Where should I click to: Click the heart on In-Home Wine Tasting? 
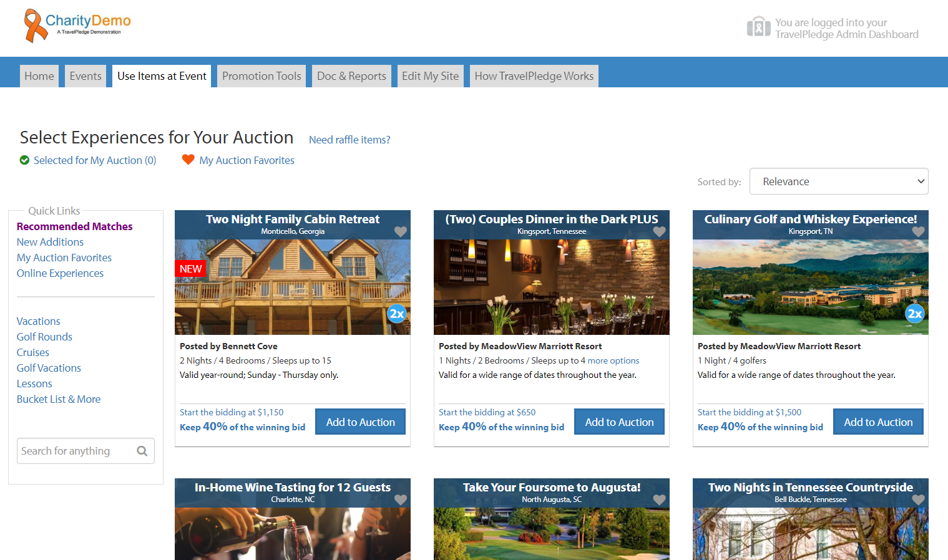[401, 500]
